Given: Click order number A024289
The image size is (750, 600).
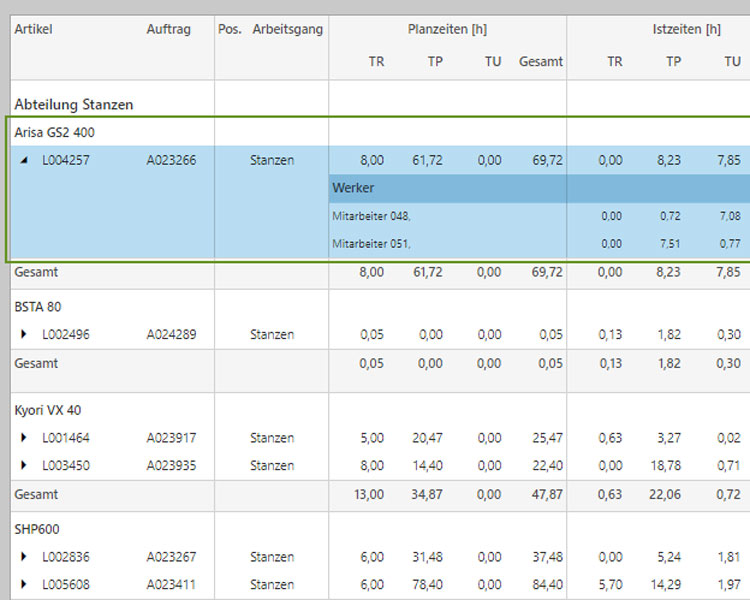Looking at the screenshot, I should [x=171, y=334].
